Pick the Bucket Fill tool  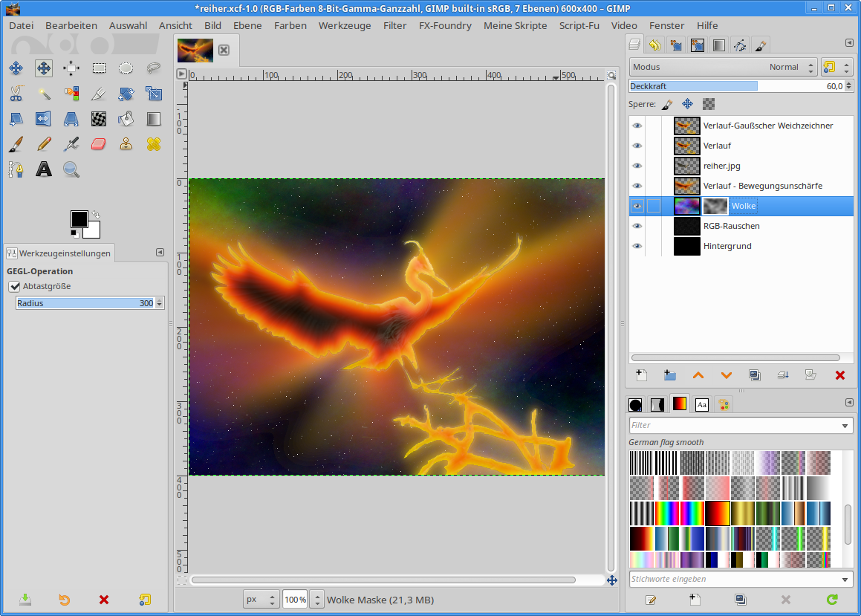tap(126, 119)
